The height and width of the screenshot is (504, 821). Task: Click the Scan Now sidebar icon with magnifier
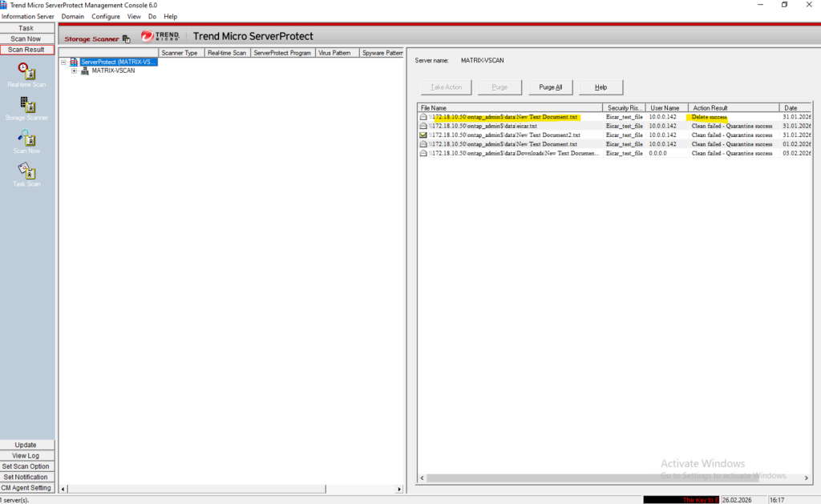[26, 138]
